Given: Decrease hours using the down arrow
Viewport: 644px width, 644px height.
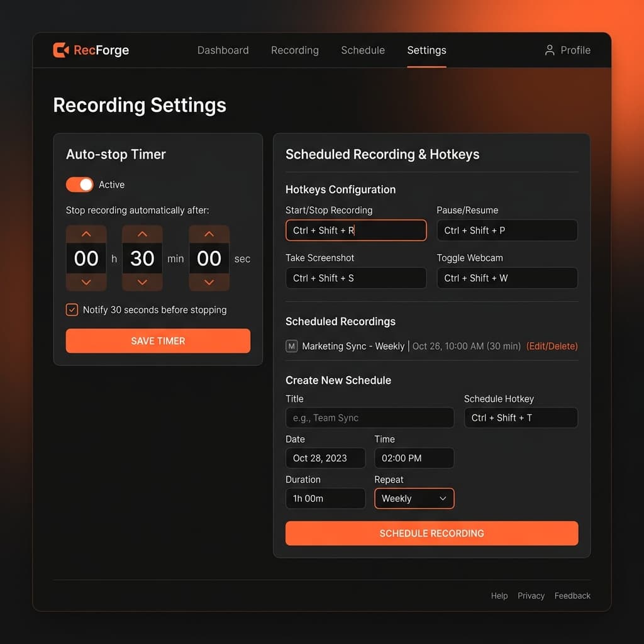Looking at the screenshot, I should 86,283.
